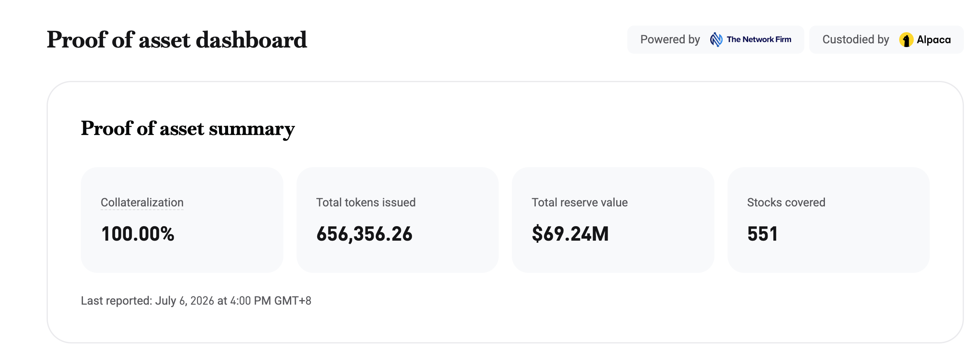Image resolution: width=980 pixels, height=355 pixels.
Task: Click the Total reserve value label
Action: tap(580, 202)
